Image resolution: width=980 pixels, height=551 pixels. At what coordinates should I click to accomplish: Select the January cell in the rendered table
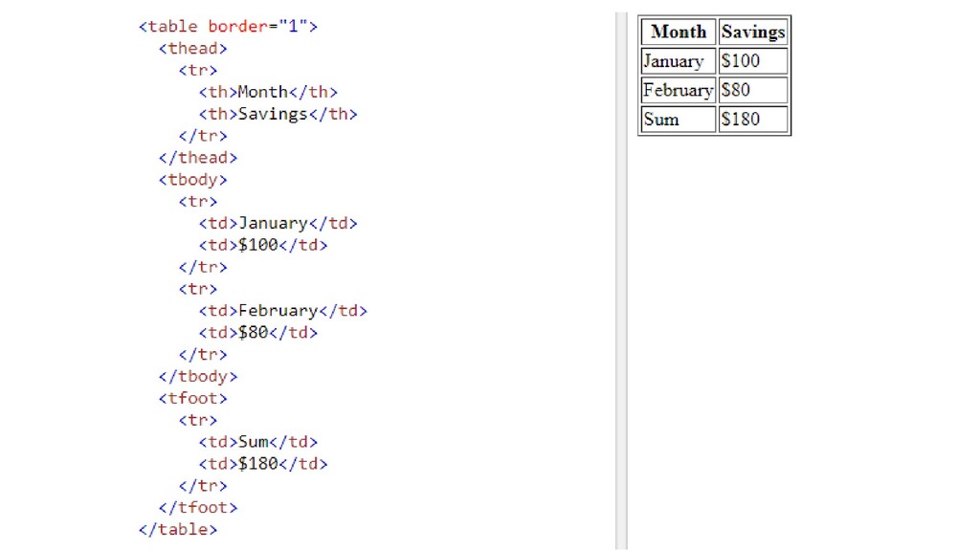(679, 60)
